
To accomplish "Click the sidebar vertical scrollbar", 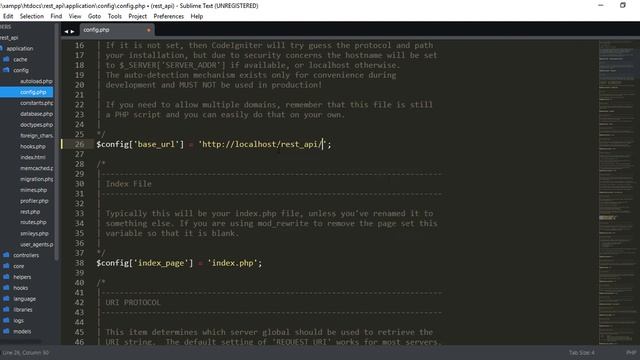I will click(57, 141).
